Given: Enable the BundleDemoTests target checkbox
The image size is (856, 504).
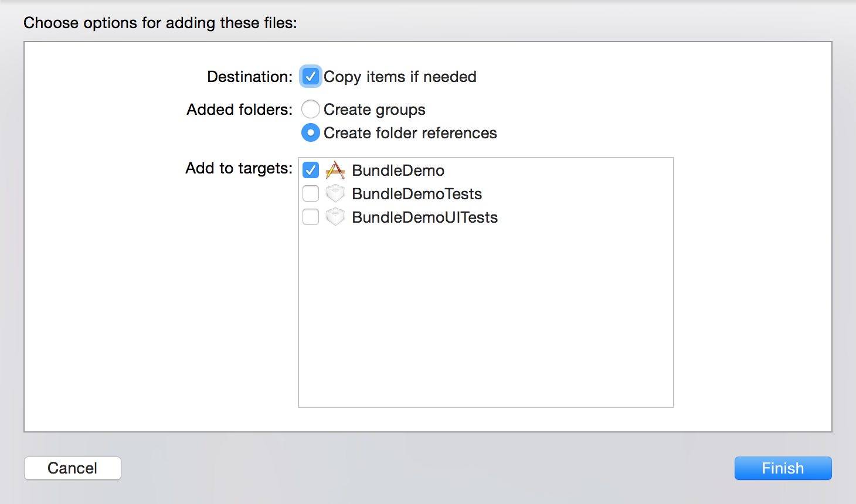Looking at the screenshot, I should pyautogui.click(x=311, y=193).
